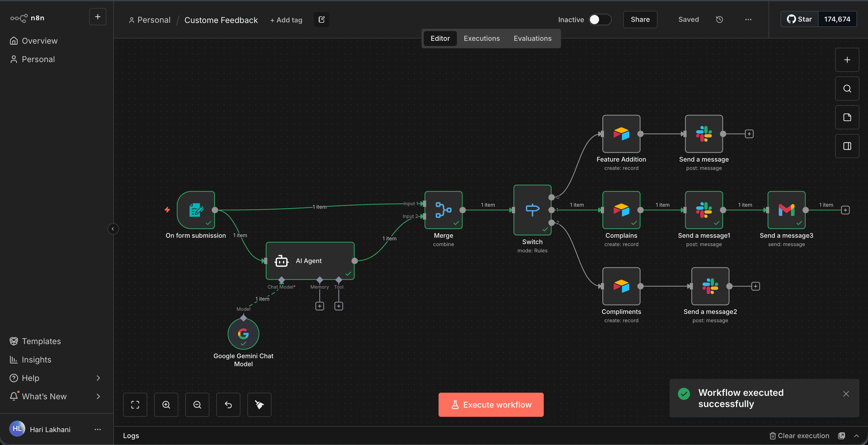This screenshot has height=445, width=868.
Task: Dismiss the workflow success notification
Action: click(x=846, y=394)
